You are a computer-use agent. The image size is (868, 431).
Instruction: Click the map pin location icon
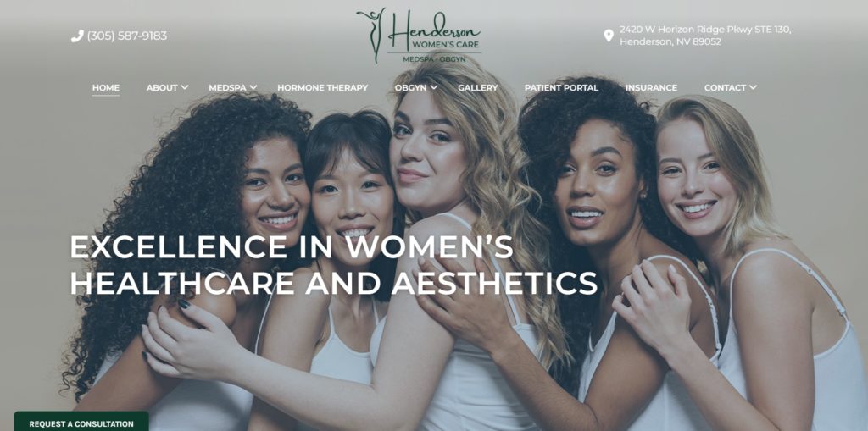click(609, 36)
